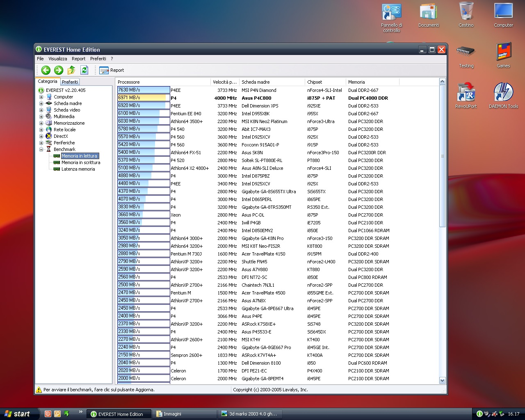Collapse the Benchmark tree node

coord(41,150)
